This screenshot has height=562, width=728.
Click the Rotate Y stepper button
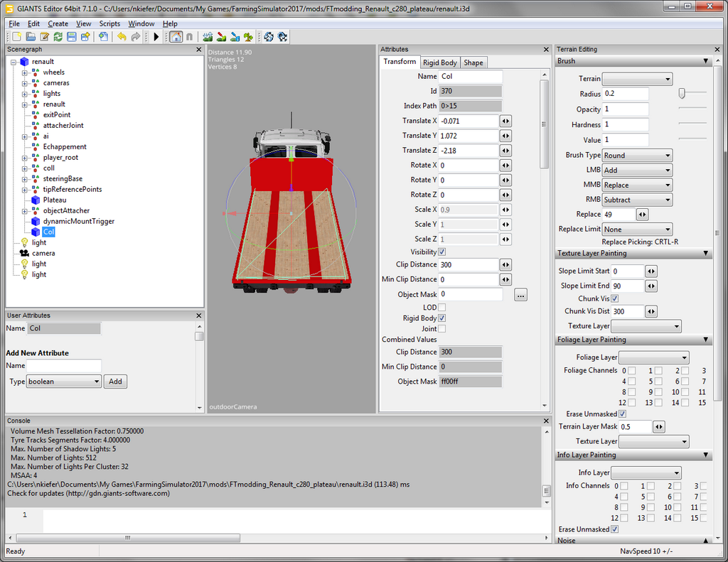pos(505,180)
